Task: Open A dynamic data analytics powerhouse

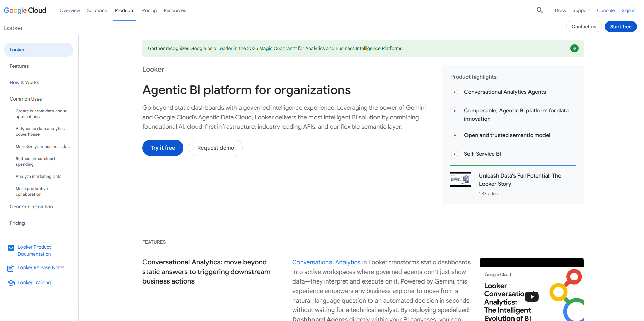Action: pos(40,132)
